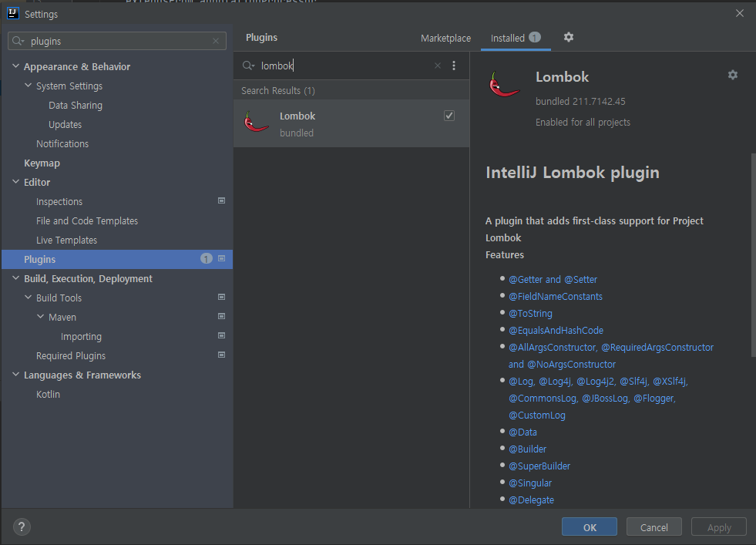Open Live Templates settings
This screenshot has height=545, width=756.
66,241
